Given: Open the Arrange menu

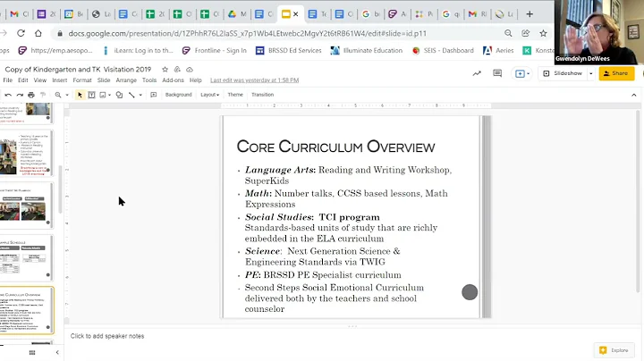Looking at the screenshot, I should pos(126,80).
